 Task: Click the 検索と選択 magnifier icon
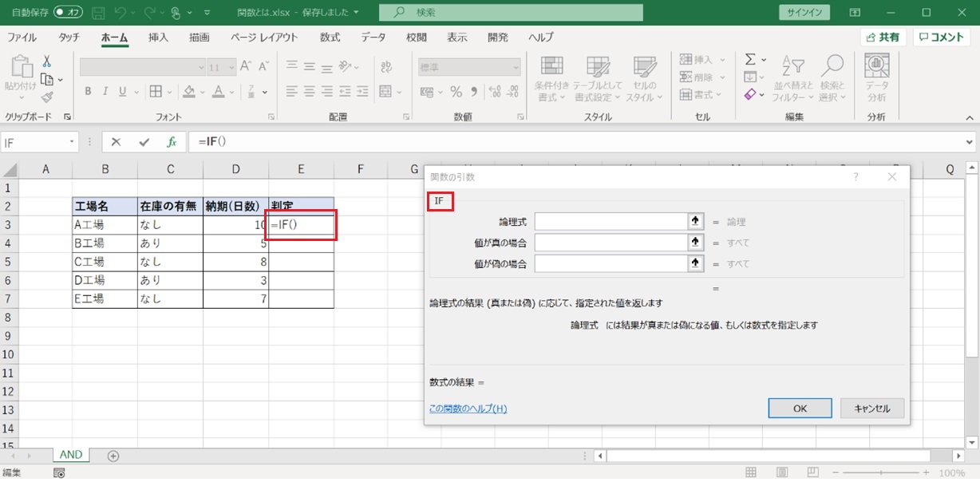click(832, 66)
